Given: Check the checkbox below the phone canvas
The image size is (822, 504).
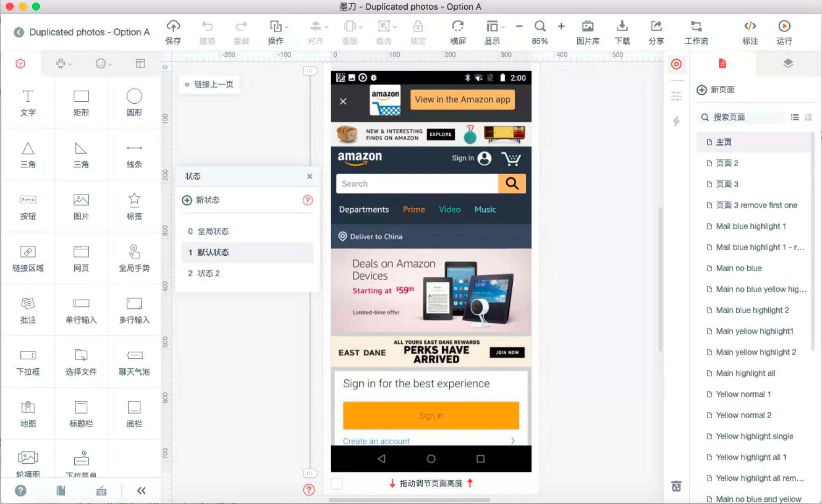Looking at the screenshot, I should pos(337,484).
